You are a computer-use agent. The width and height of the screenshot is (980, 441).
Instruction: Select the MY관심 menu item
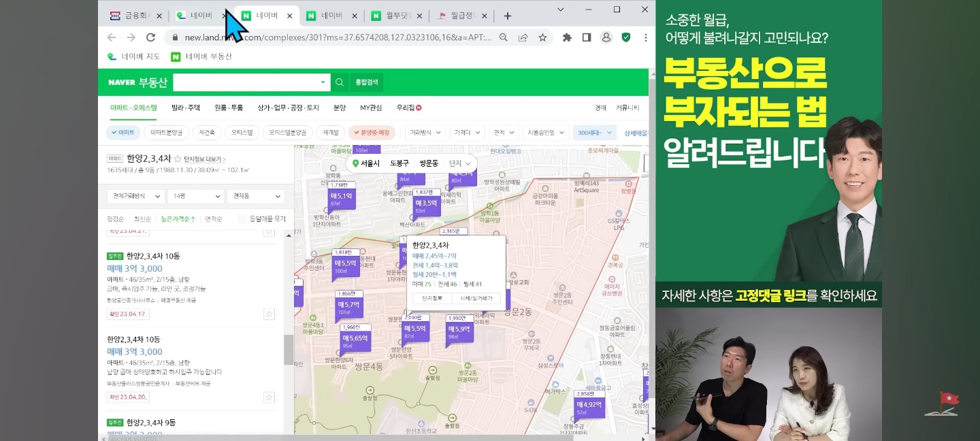[x=371, y=108]
